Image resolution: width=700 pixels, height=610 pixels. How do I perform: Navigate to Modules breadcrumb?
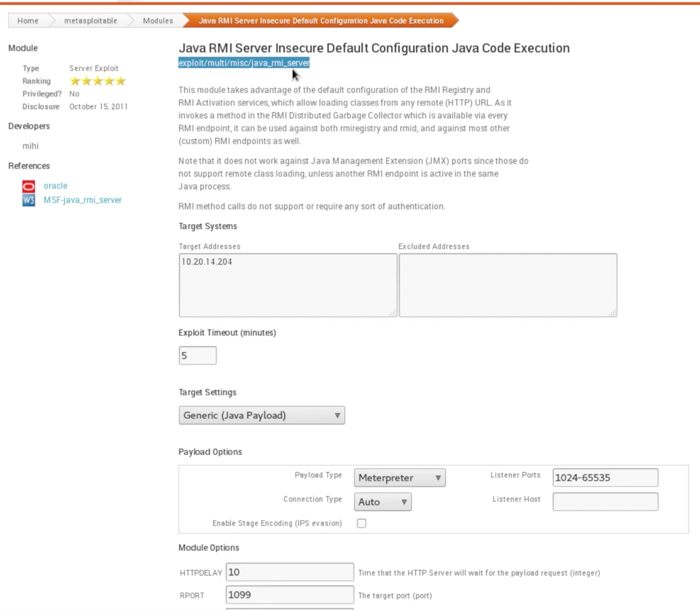pyautogui.click(x=158, y=21)
